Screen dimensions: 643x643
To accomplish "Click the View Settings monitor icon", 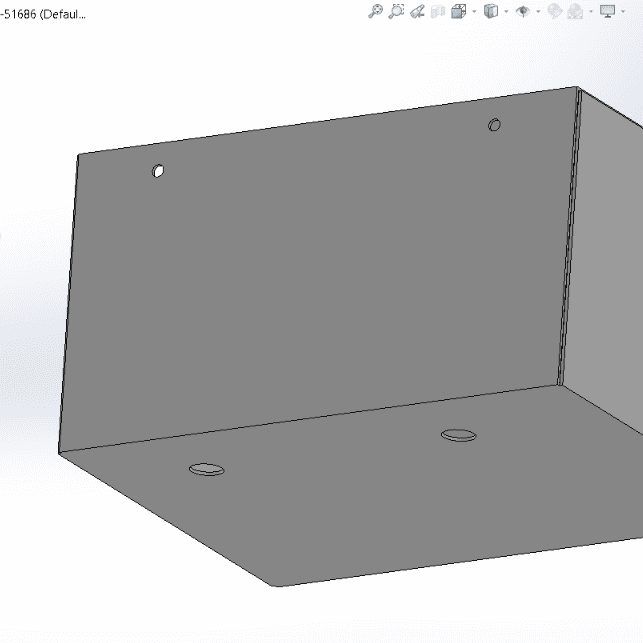I will click(607, 11).
